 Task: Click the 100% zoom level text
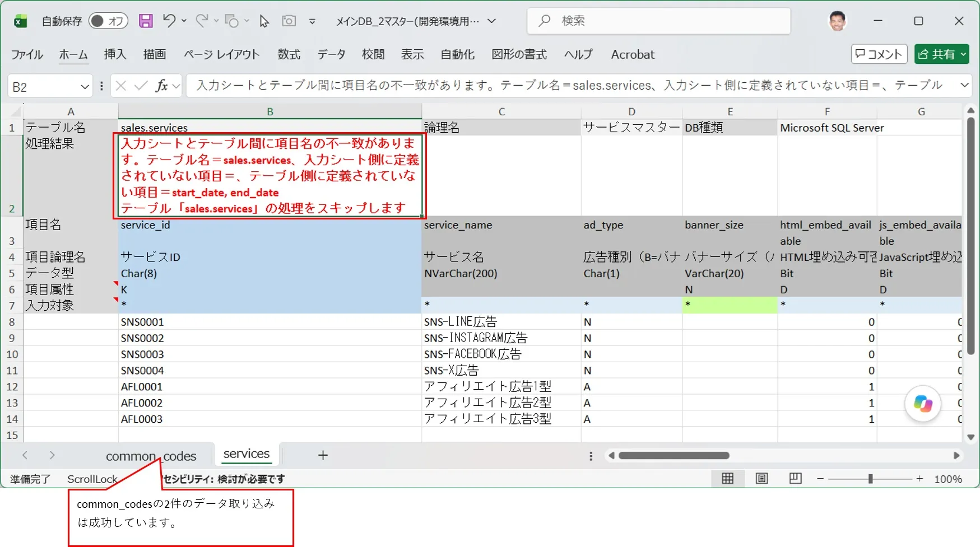point(948,479)
